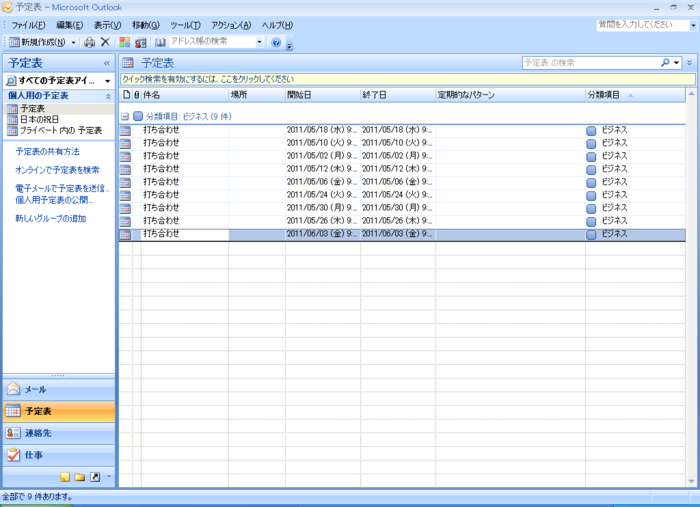The width and height of the screenshot is (700, 507).
Task: Open the ヘルプ menu
Action: [277, 25]
